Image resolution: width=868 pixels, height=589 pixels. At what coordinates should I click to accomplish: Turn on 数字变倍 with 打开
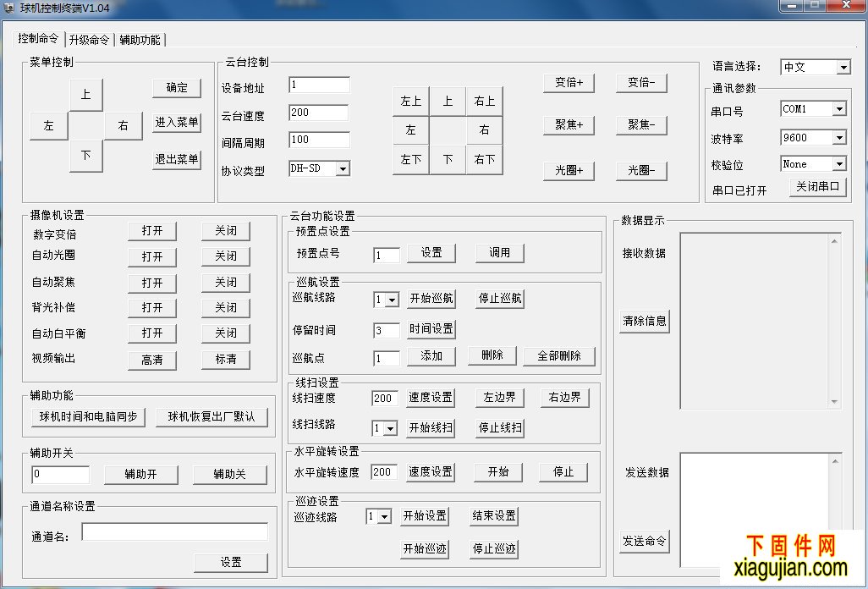point(152,231)
